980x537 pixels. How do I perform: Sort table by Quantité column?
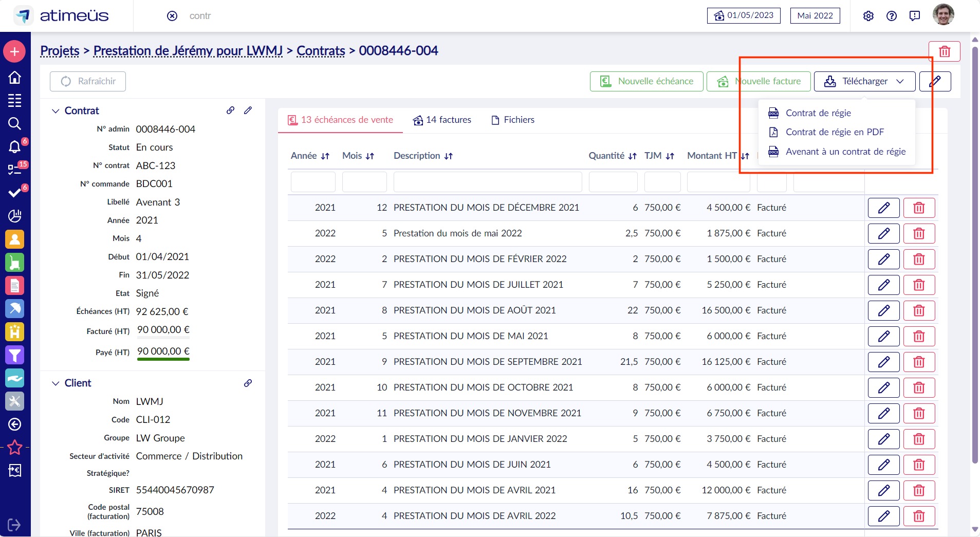[612, 156]
